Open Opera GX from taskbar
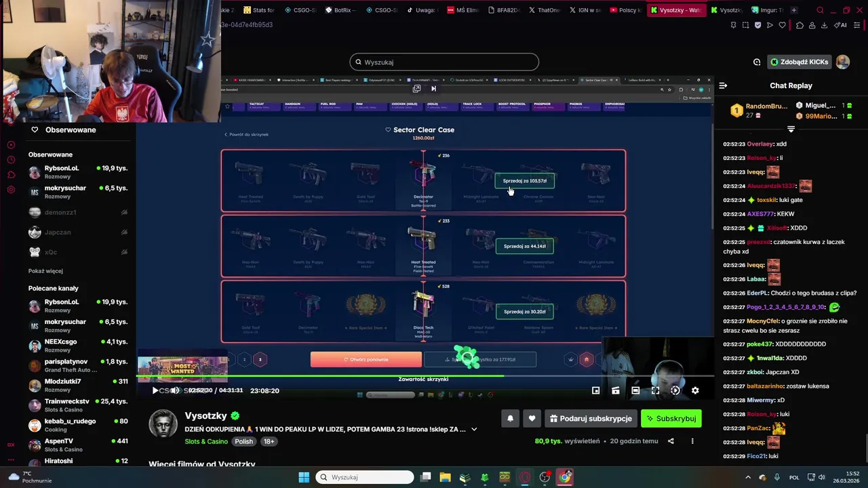Screen dimensions: 868x488 [x=525, y=477]
